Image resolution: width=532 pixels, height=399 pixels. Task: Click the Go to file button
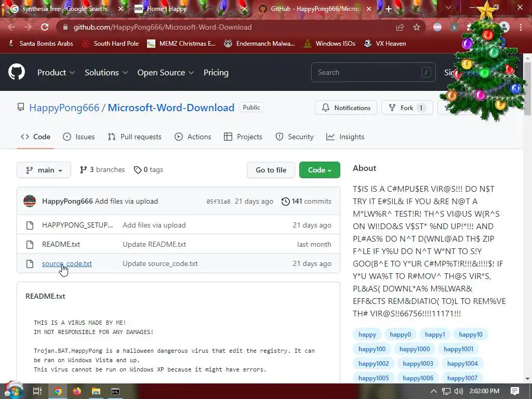(x=271, y=170)
